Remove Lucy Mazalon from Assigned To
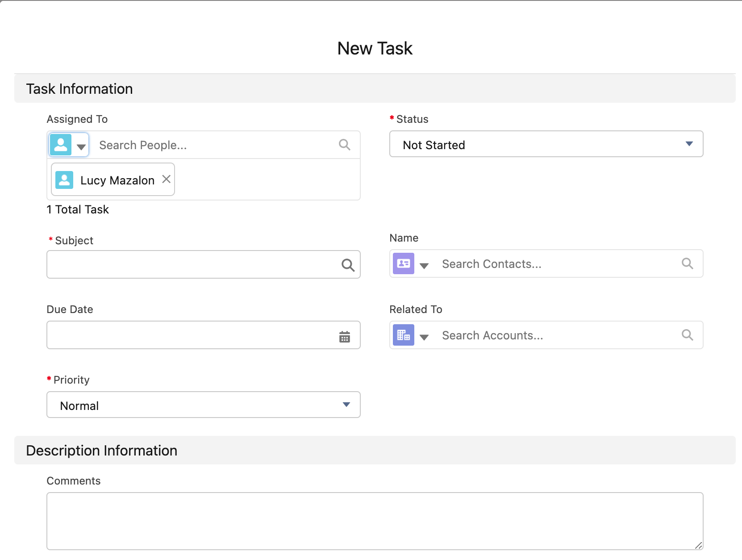The image size is (742, 560). point(167,179)
